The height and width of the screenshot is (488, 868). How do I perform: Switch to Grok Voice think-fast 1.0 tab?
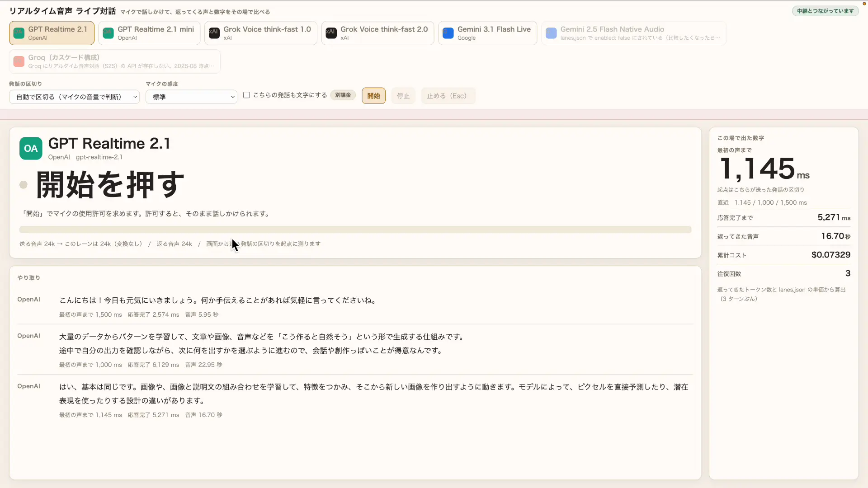[260, 33]
